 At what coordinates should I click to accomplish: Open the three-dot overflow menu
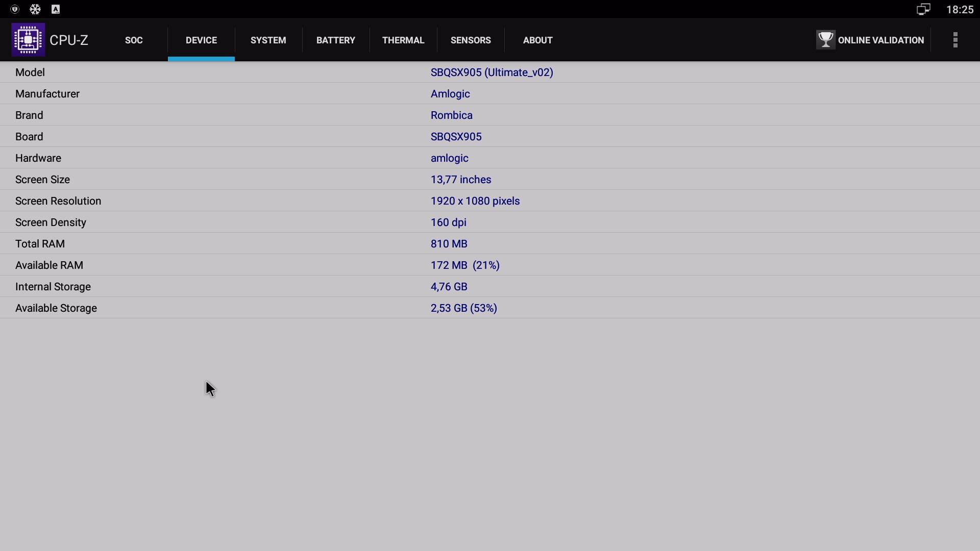tap(955, 40)
